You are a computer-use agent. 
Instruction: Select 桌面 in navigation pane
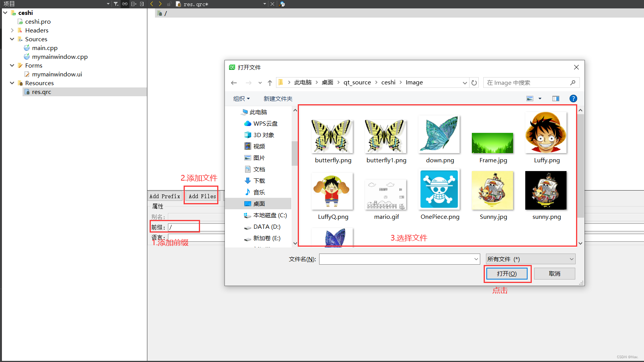point(255,204)
